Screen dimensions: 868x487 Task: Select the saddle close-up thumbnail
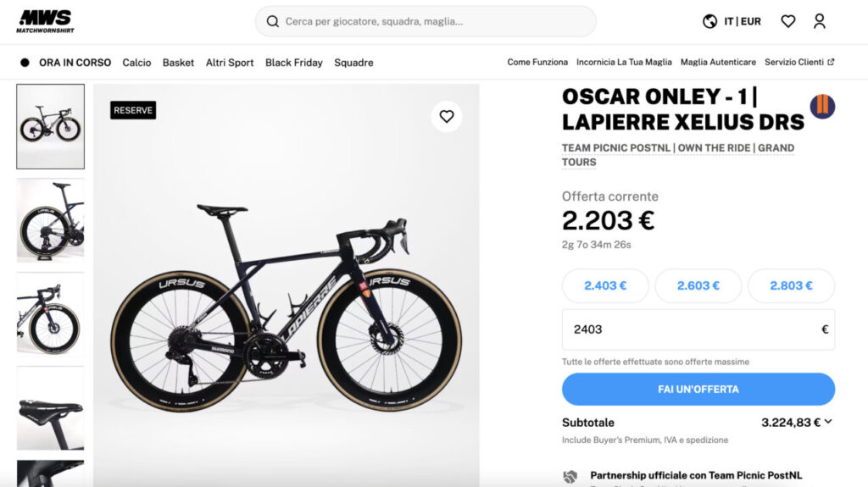[51, 408]
